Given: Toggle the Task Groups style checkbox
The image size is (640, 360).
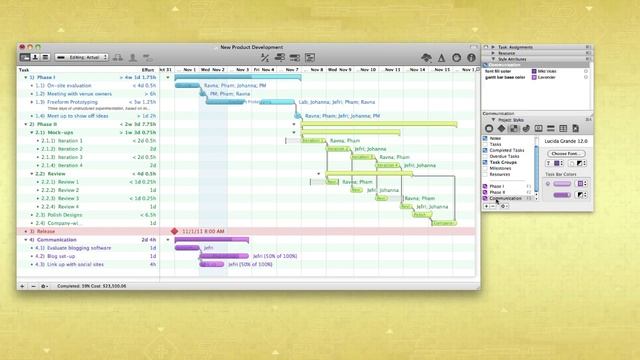Looking at the screenshot, I should 485,162.
